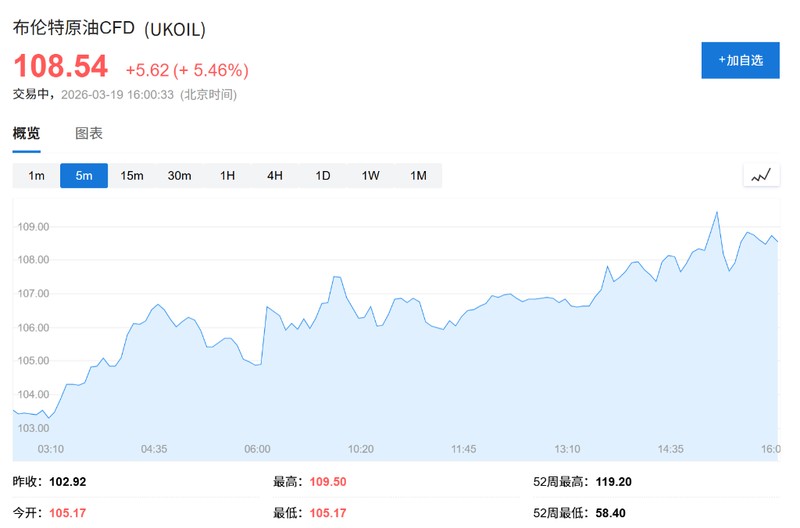Click the +加自选 add to watchlist button
The width and height of the screenshot is (800, 528).
coord(740,60)
